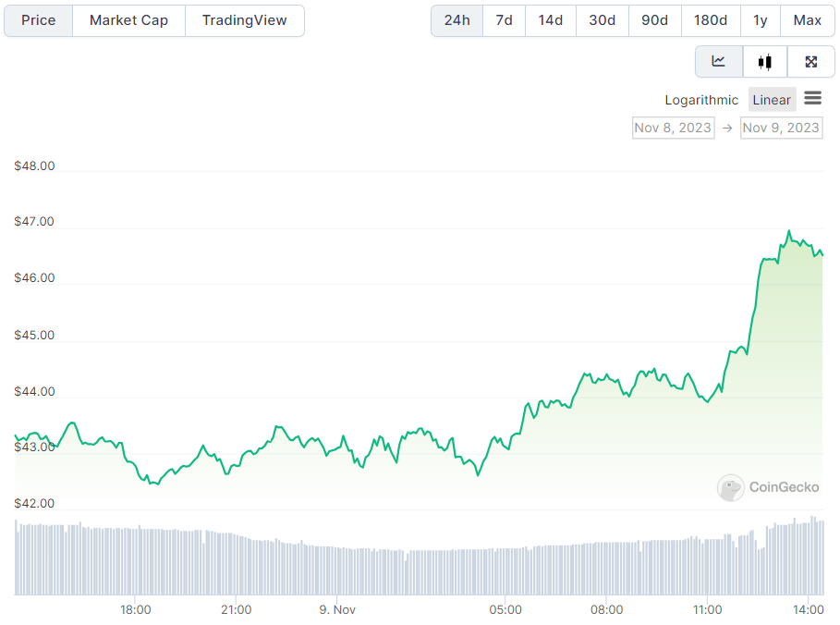Enable Logarithmic scale
Image resolution: width=840 pixels, height=625 pixels.
[701, 100]
